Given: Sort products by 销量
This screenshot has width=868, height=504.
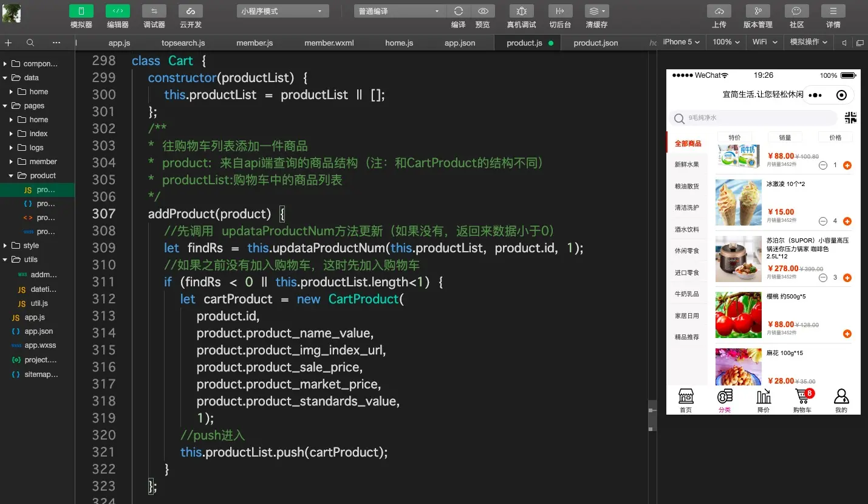Looking at the screenshot, I should click(x=785, y=137).
